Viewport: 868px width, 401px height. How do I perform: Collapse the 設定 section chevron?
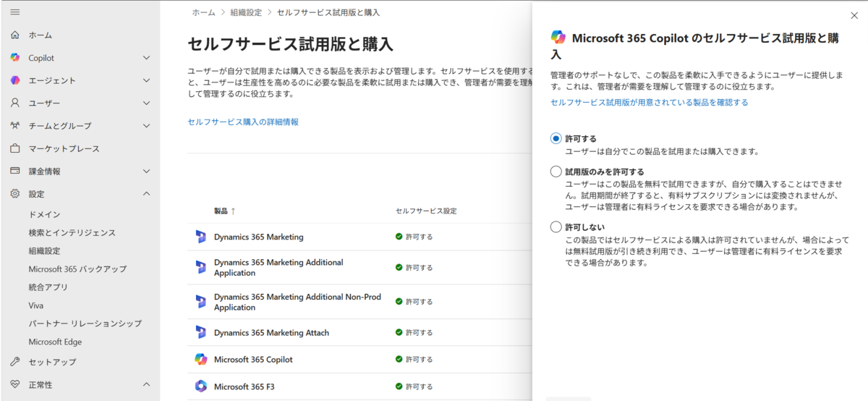pyautogui.click(x=147, y=194)
